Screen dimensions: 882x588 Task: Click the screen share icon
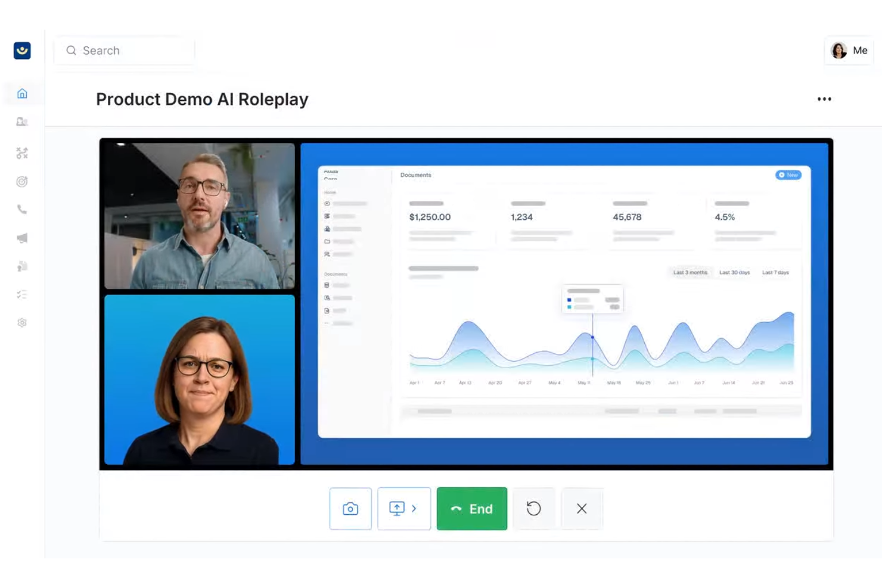point(398,508)
